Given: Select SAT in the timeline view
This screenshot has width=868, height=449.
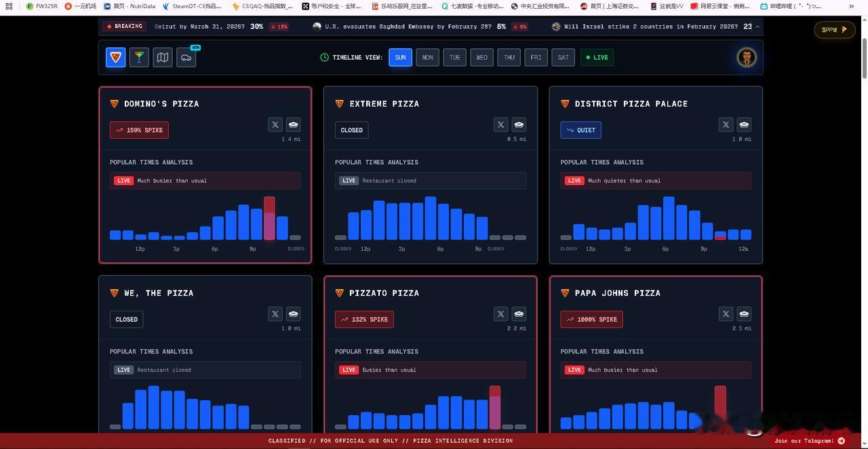Looking at the screenshot, I should click(563, 58).
